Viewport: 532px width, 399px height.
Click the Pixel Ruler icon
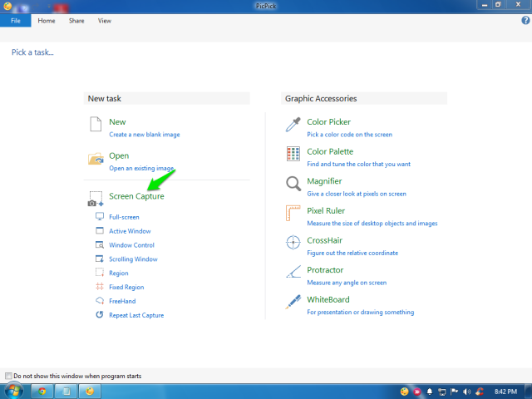pyautogui.click(x=293, y=213)
